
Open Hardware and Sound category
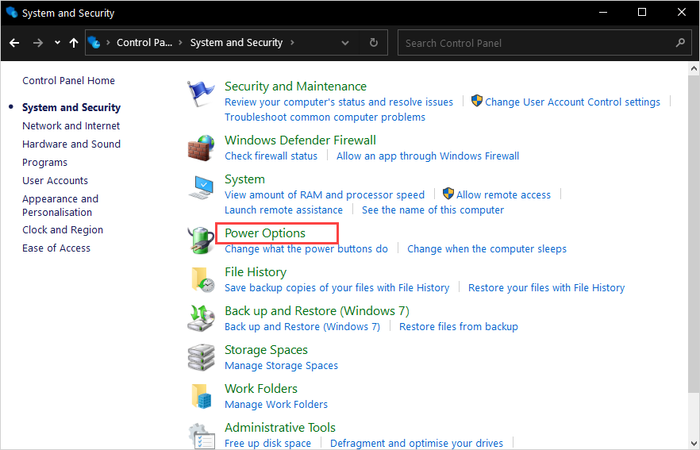pos(71,144)
